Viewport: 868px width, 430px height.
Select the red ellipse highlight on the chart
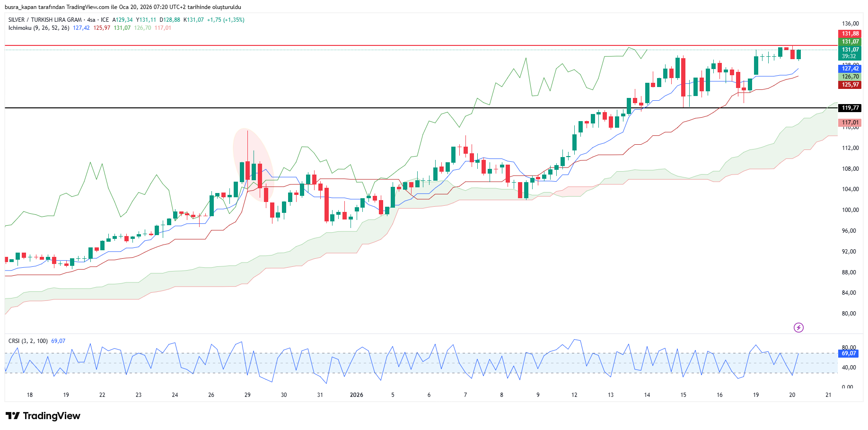point(253,165)
